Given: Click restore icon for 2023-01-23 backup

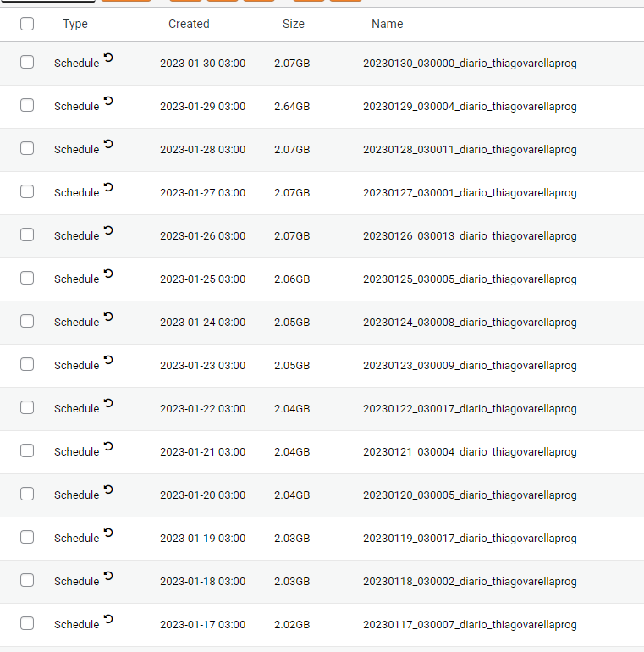Looking at the screenshot, I should pyautogui.click(x=108, y=360).
